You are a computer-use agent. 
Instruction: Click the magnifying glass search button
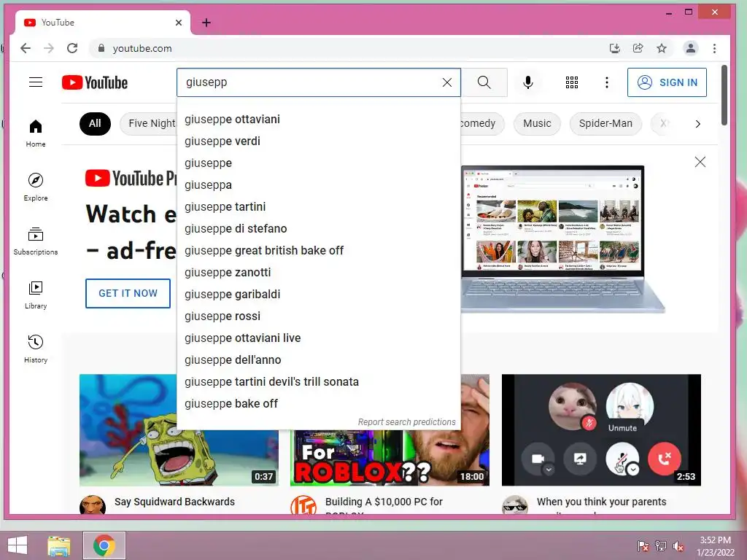484,82
